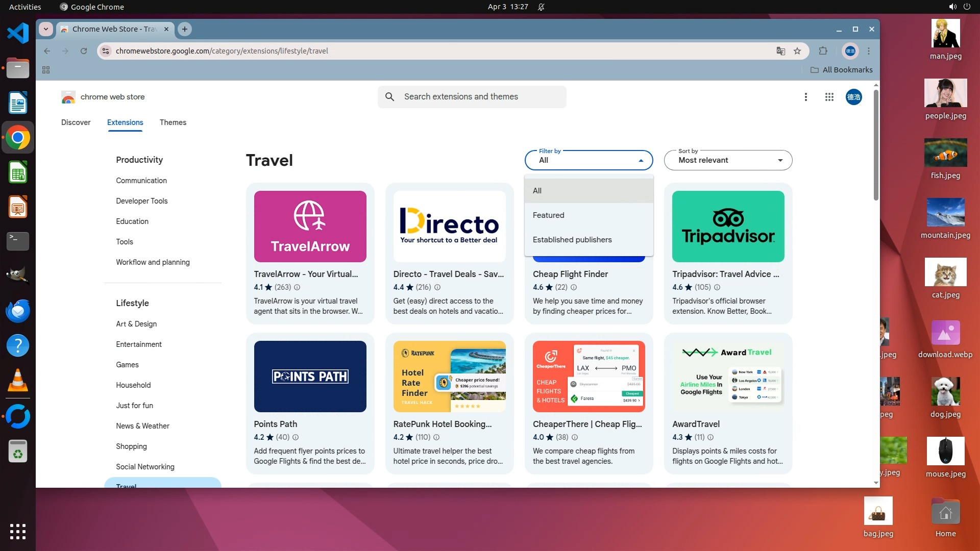This screenshot has height=551, width=980.
Task: Go to the Discover tab
Action: point(76,122)
